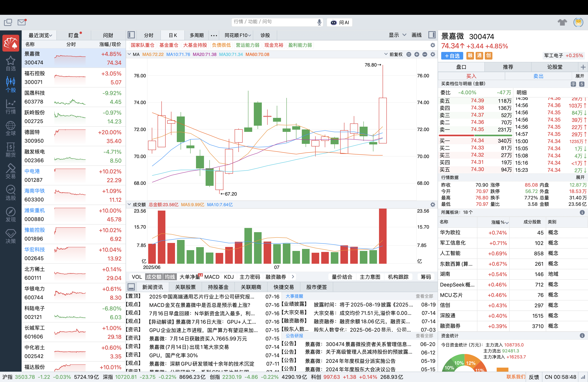
Task: Click 查看全部 link beside 大事提醒
Action: point(424,296)
